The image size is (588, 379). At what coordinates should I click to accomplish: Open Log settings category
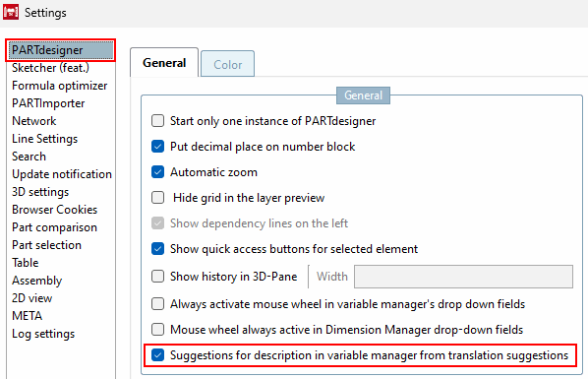[x=43, y=334]
